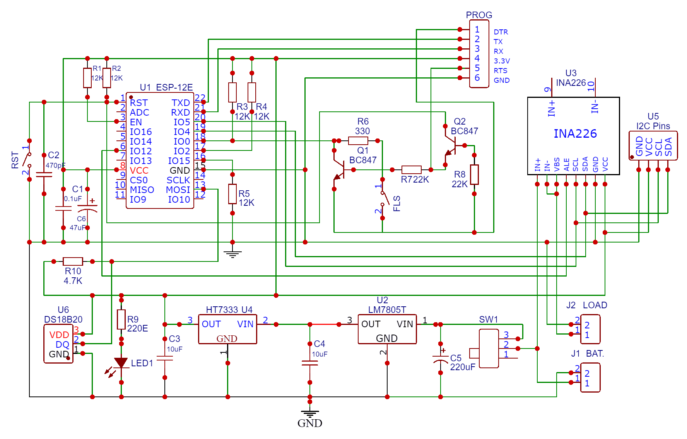Click the R2 12K resistor symbol

[x=106, y=78]
